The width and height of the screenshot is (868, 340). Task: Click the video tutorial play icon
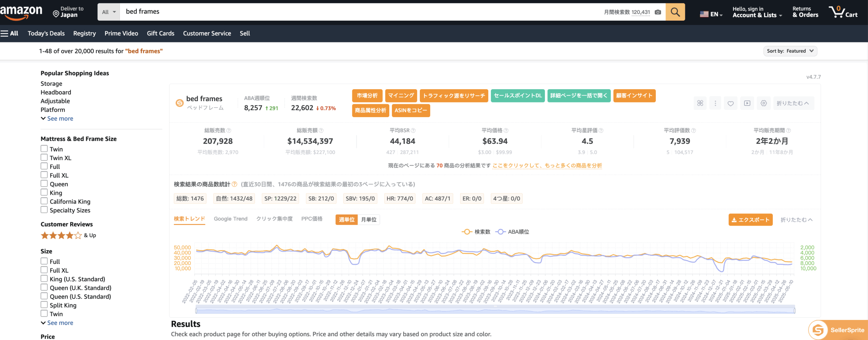(747, 103)
